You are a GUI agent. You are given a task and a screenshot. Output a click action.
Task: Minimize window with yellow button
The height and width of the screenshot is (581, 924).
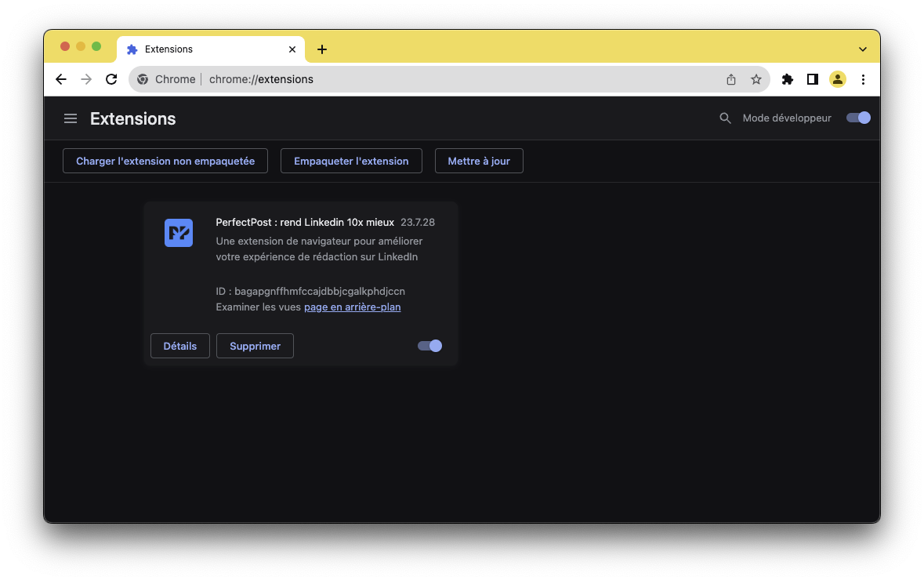pyautogui.click(x=81, y=46)
